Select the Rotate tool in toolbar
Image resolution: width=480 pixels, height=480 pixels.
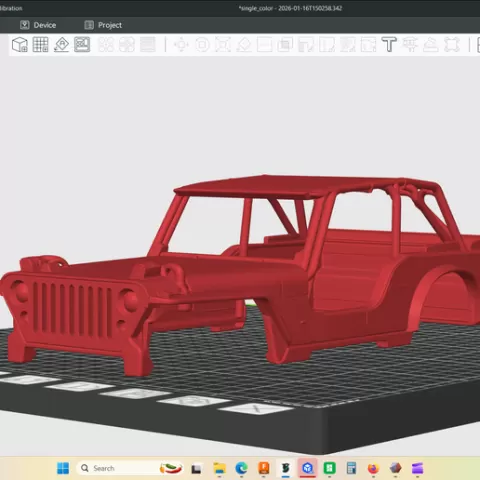(x=202, y=44)
